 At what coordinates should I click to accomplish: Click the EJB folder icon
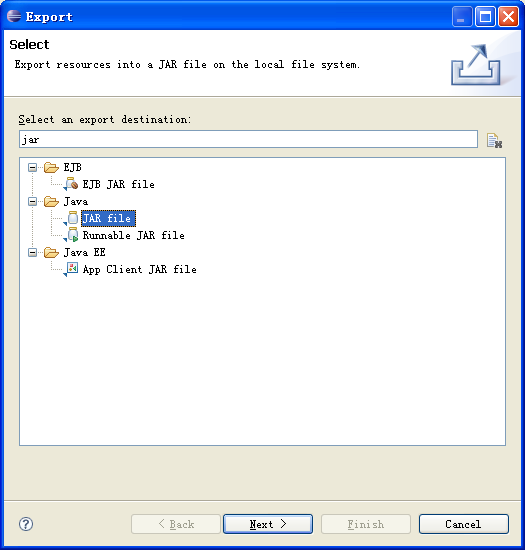point(51,167)
